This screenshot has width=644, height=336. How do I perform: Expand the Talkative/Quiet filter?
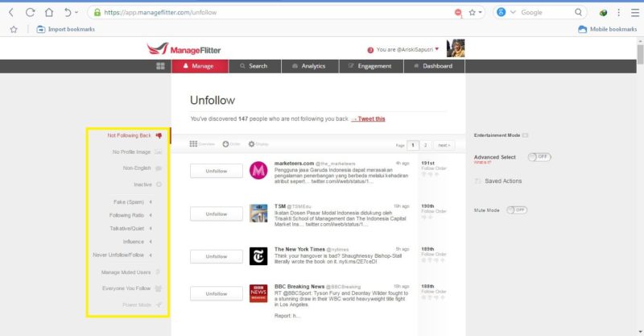pyautogui.click(x=151, y=228)
